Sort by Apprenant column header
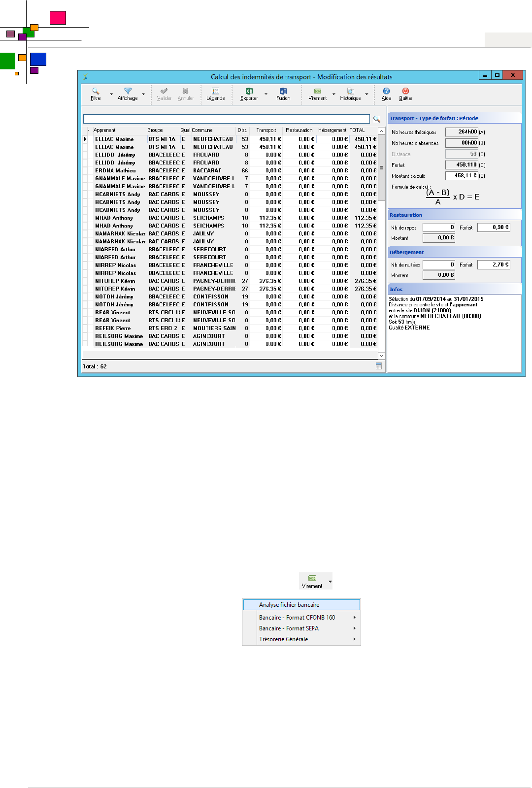Viewport: 532px width, 788px height. click(x=119, y=130)
